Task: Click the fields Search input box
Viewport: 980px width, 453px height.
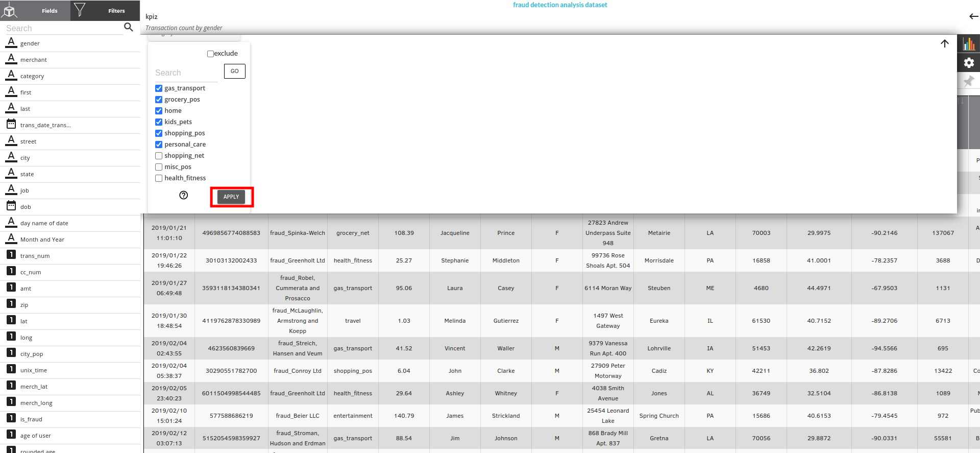Action: click(x=64, y=28)
